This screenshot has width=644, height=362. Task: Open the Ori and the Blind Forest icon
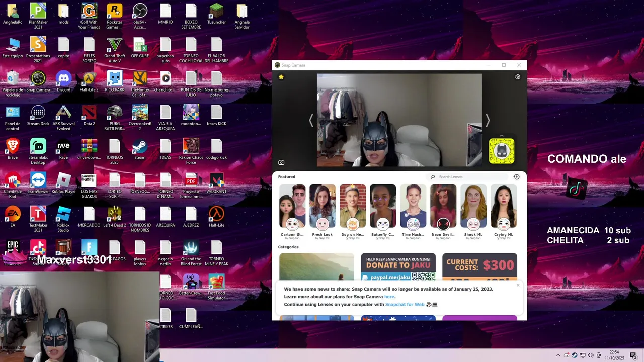coord(191,254)
